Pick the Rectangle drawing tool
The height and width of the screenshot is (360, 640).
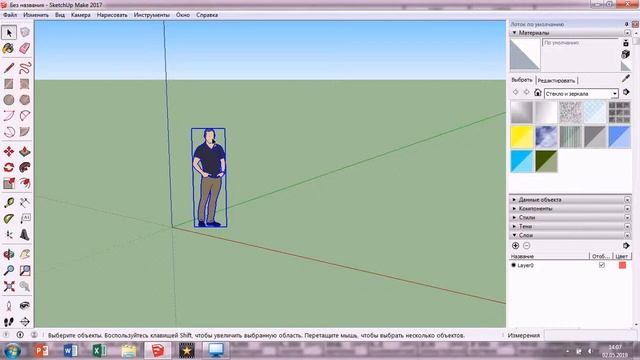9,84
